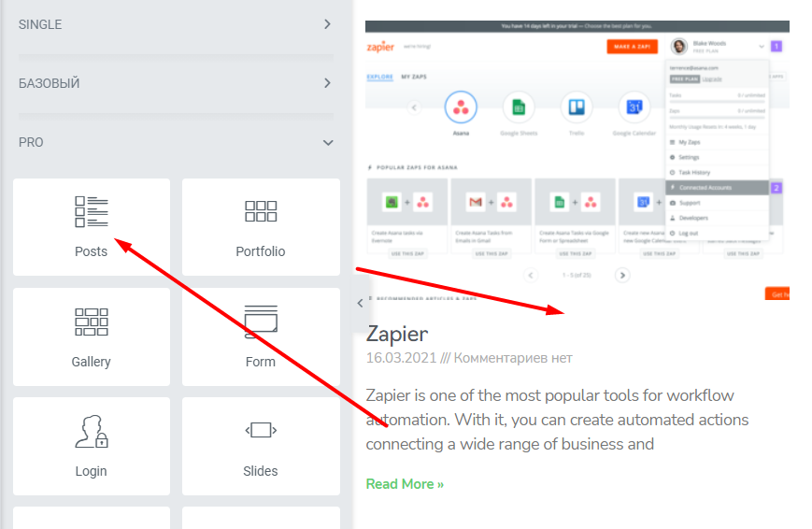Image resolution: width=812 pixels, height=529 pixels.
Task: Click the Комментариев нет text
Action: pos(513,358)
